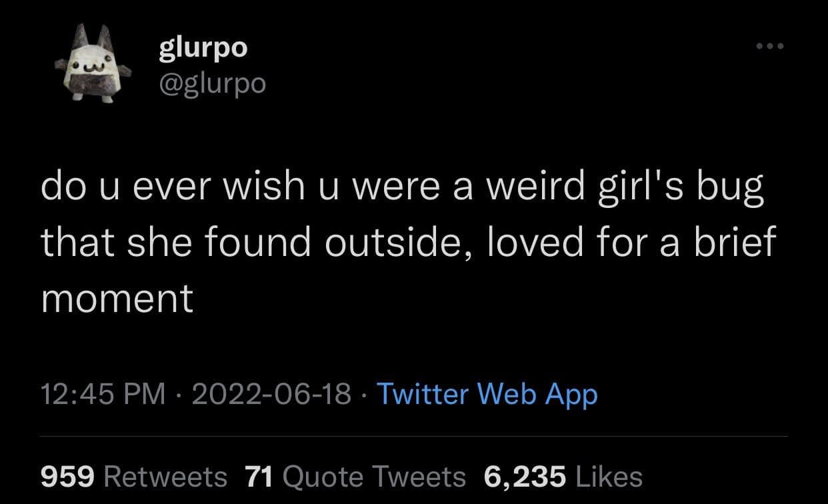828x504 pixels.
Task: View the Retweets list label
Action: [x=165, y=476]
